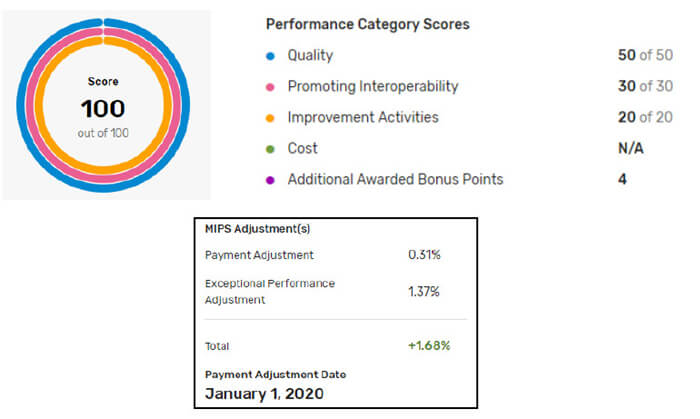Click the 1.37% Exceptional Performance value

[x=423, y=291]
